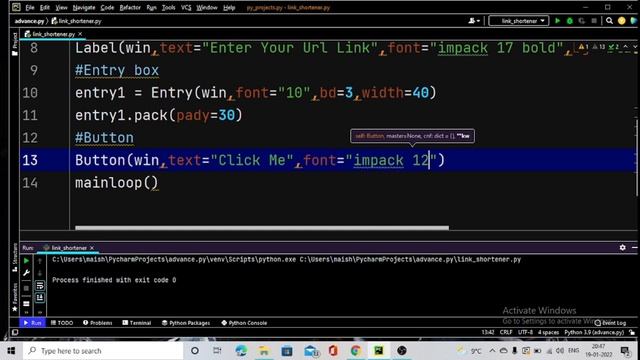Click line number 13 in the gutter

tap(30, 160)
